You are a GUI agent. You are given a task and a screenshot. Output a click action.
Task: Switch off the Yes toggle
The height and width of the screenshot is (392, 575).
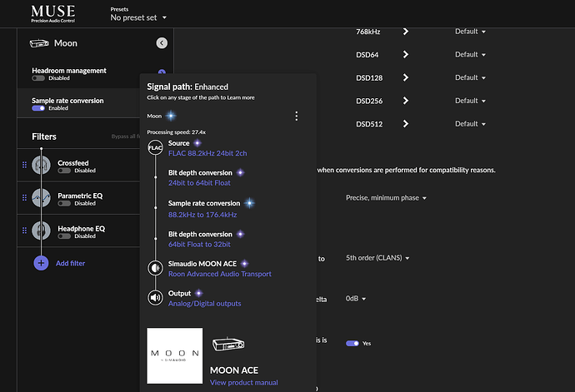(x=352, y=343)
